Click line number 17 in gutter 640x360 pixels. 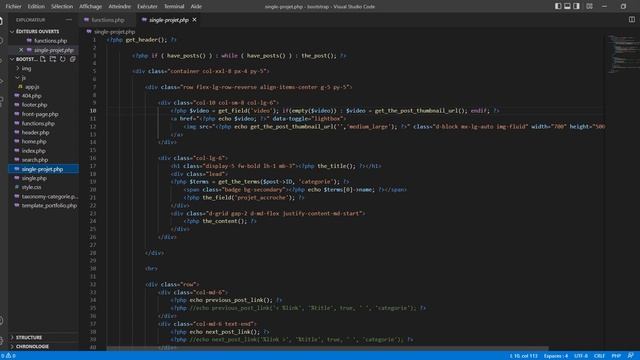[93, 166]
